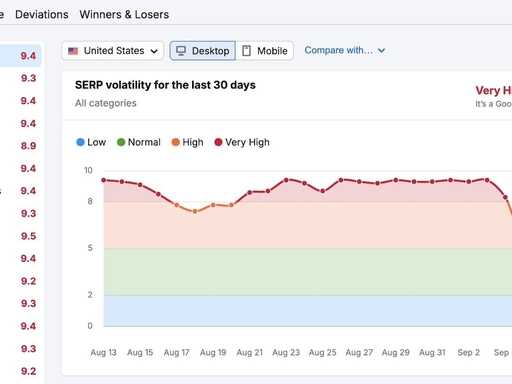Open the Compare with… dropdown
Viewport: 512px width, 384px height.
pyautogui.click(x=345, y=50)
